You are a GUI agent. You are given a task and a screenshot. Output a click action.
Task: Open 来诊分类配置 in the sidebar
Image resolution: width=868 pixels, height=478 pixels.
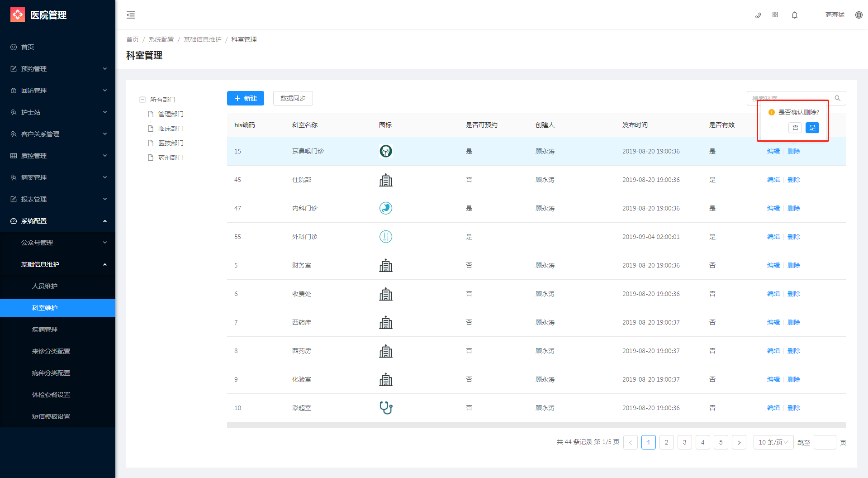click(x=57, y=351)
